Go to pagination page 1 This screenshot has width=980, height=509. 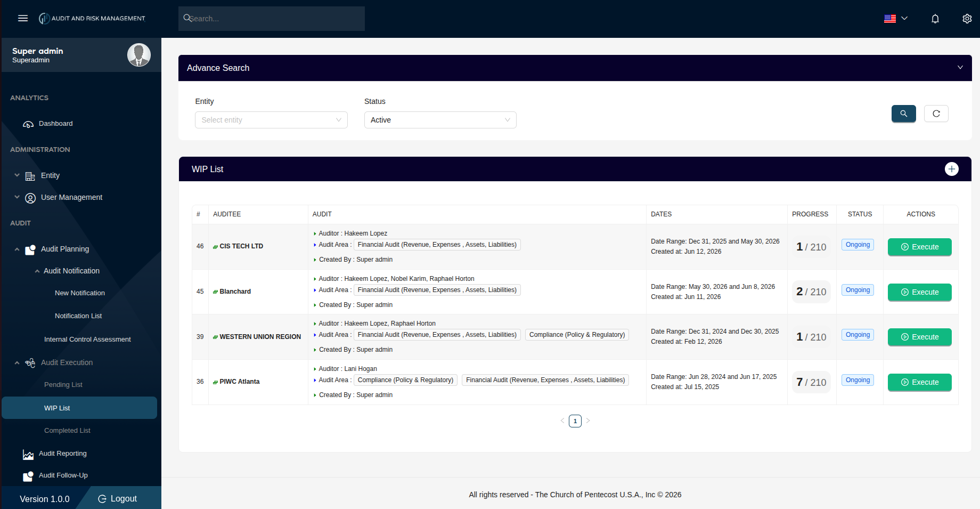[x=575, y=421]
